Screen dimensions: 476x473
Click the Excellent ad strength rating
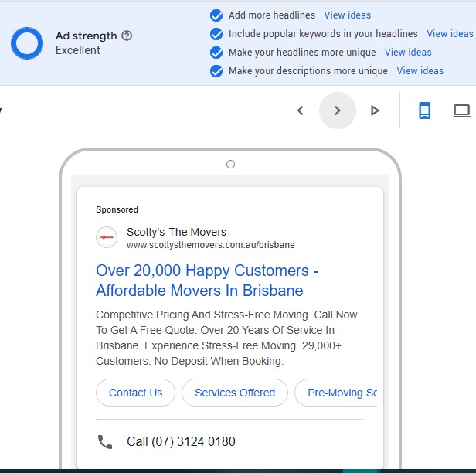78,50
